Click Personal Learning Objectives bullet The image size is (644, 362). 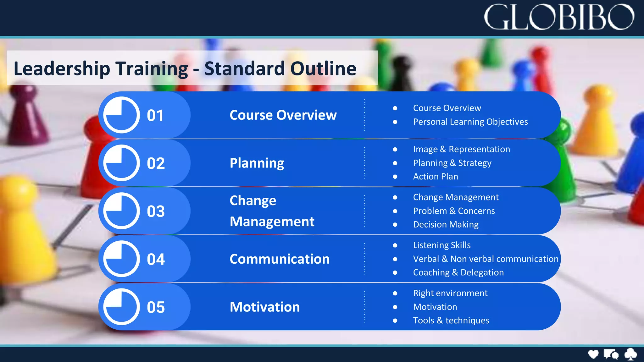(x=470, y=122)
